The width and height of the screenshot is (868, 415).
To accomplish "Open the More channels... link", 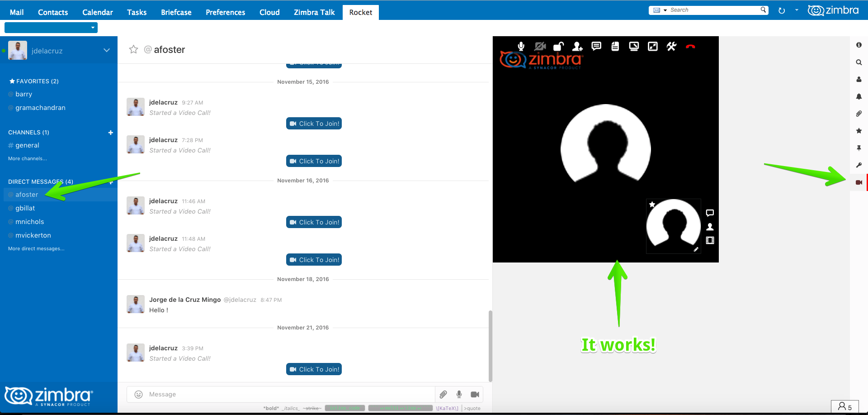I will point(28,158).
